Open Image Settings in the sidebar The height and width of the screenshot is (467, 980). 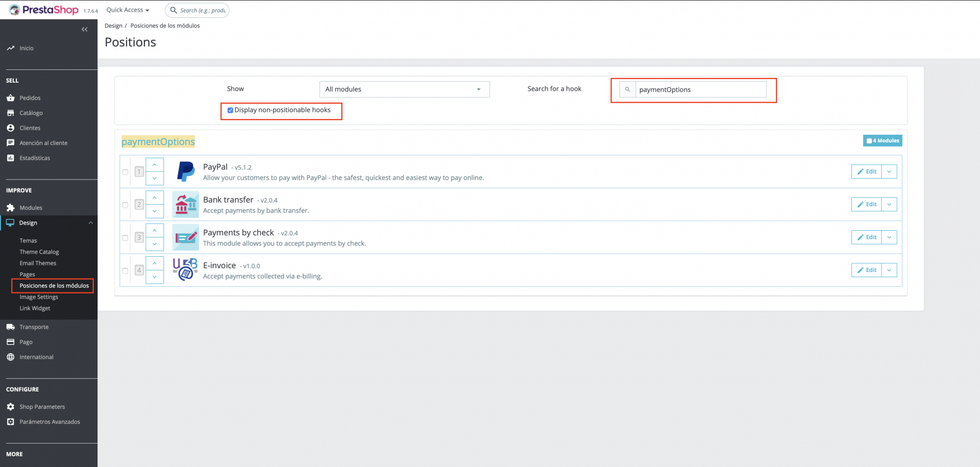(x=39, y=297)
